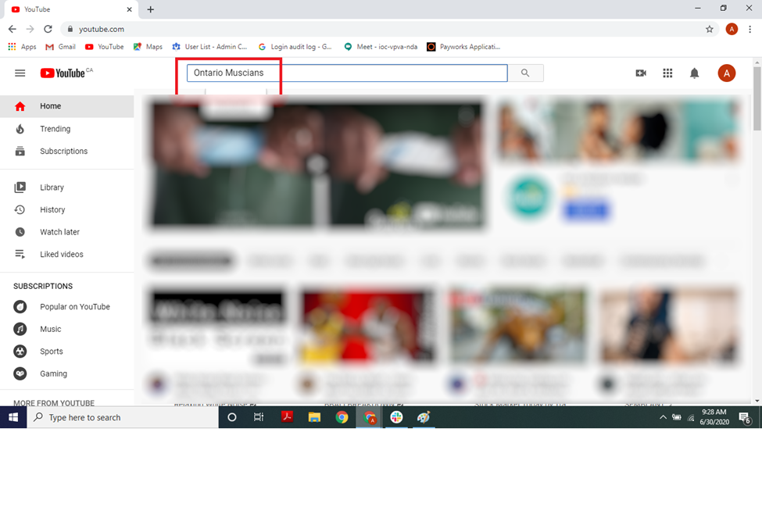Image resolution: width=762 pixels, height=532 pixels.
Task: Open the Chrome profile avatar
Action: 732,29
